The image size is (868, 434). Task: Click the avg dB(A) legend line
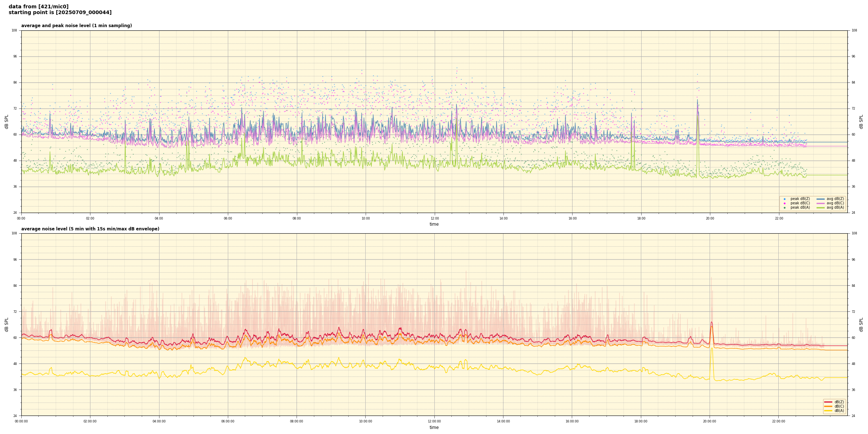tap(821, 208)
